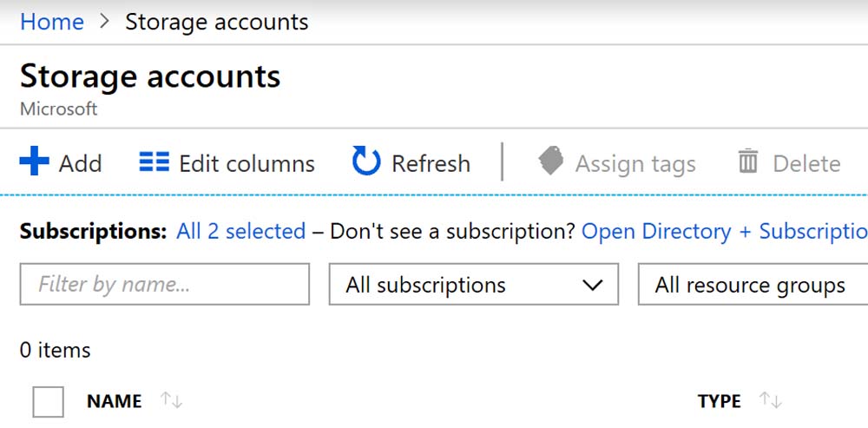Choose Edit columns text in the toolbar

tap(247, 163)
